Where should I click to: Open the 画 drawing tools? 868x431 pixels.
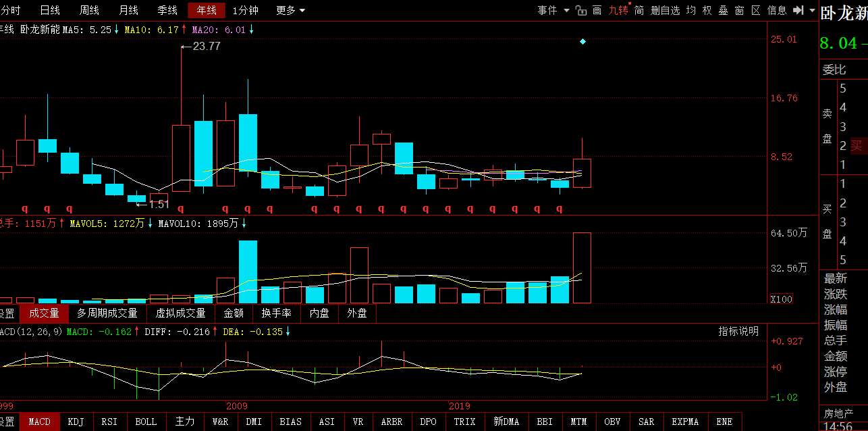pyautogui.click(x=597, y=10)
